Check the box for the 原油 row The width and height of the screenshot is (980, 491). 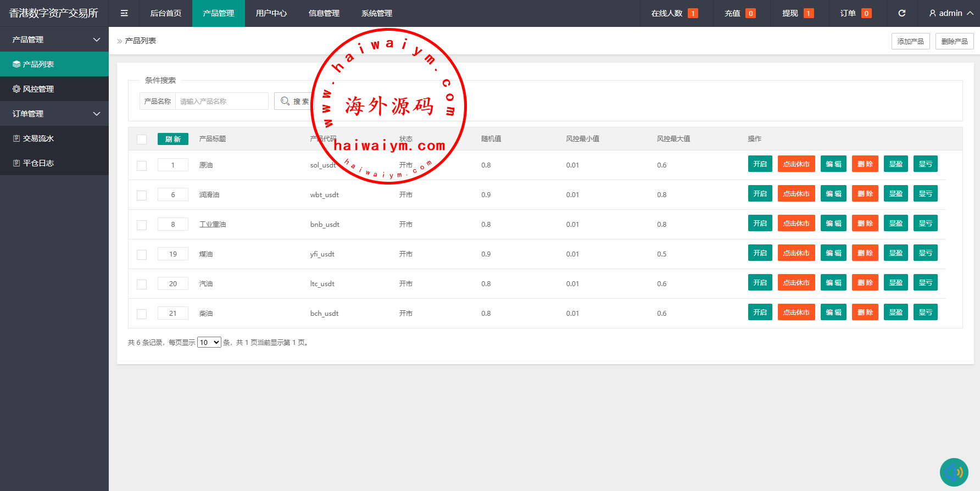142,166
